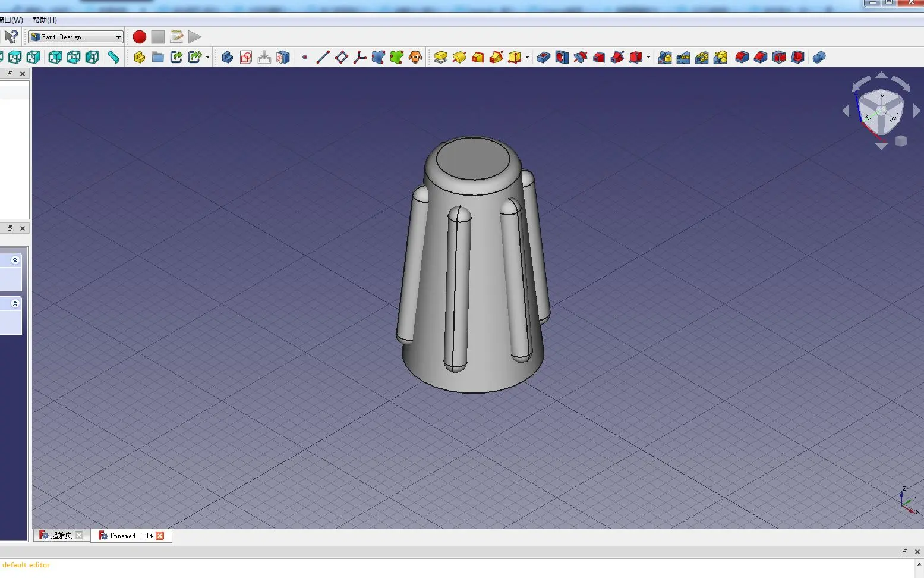Create a new Sketch

tap(246, 57)
